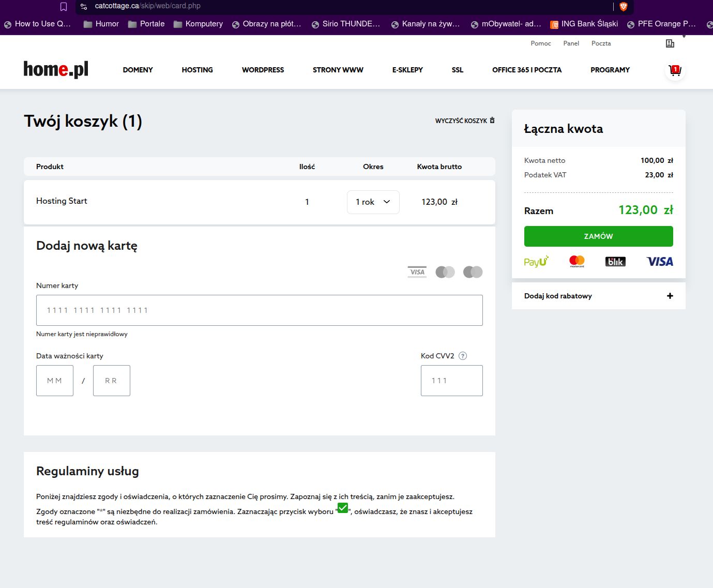Click the blue VISA logo in summary
Viewport: 713px width, 588px height.
click(660, 262)
